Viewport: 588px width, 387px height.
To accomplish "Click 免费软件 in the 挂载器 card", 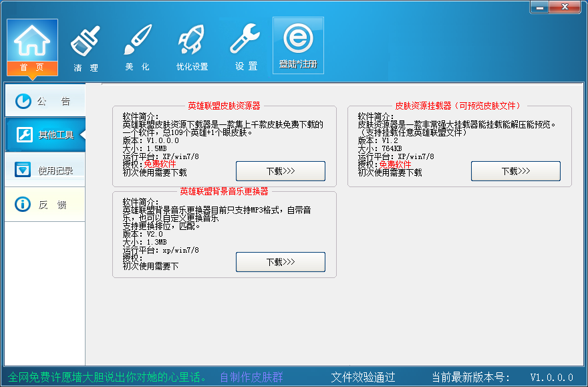I will [396, 164].
